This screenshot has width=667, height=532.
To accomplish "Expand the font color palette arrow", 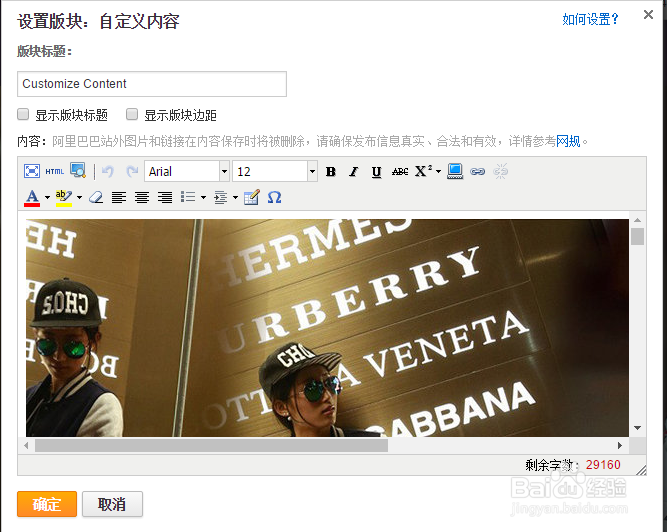I will (x=47, y=198).
